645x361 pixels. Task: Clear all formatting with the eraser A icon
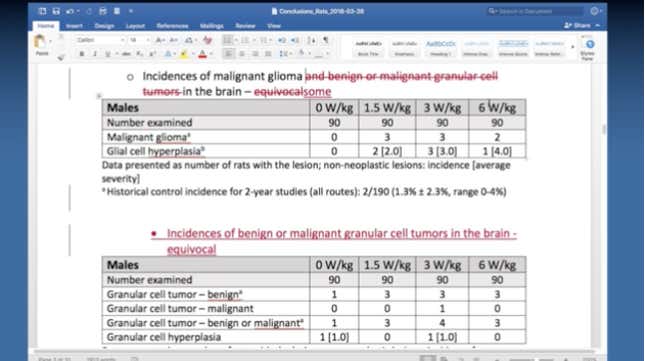207,40
